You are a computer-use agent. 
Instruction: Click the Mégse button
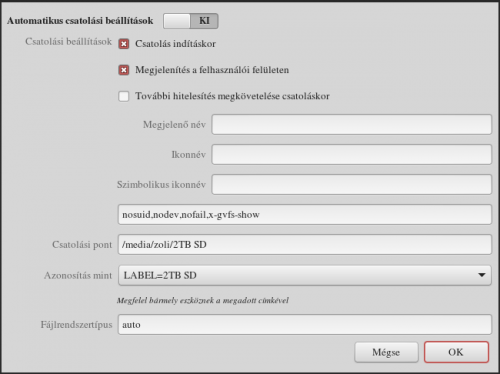click(x=386, y=352)
